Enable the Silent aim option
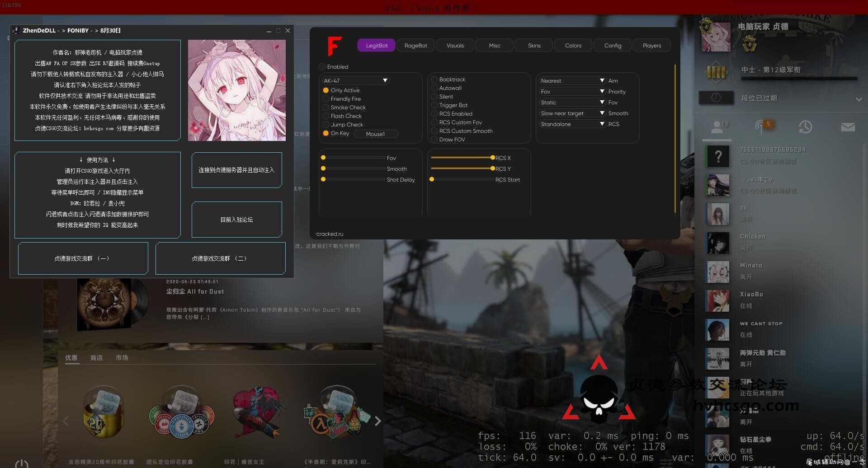 (x=434, y=97)
